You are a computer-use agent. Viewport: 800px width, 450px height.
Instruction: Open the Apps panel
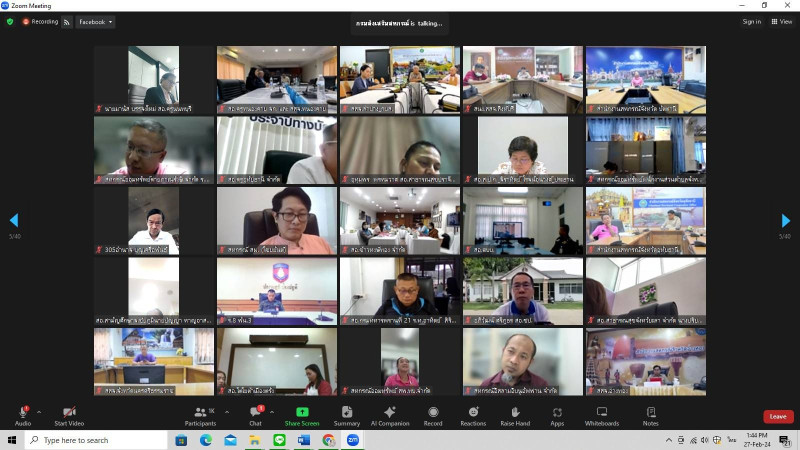tap(557, 415)
